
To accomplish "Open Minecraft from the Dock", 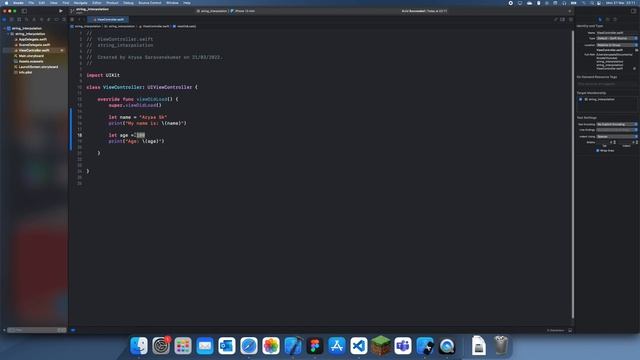I will pos(381,346).
